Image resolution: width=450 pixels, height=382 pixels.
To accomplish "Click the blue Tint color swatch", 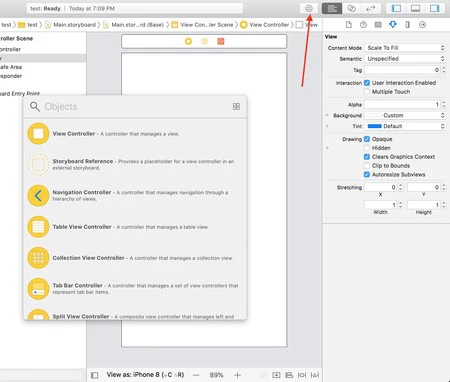I will click(x=374, y=126).
